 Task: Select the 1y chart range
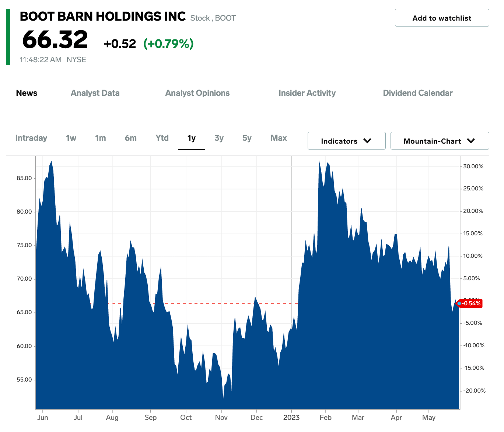click(192, 138)
